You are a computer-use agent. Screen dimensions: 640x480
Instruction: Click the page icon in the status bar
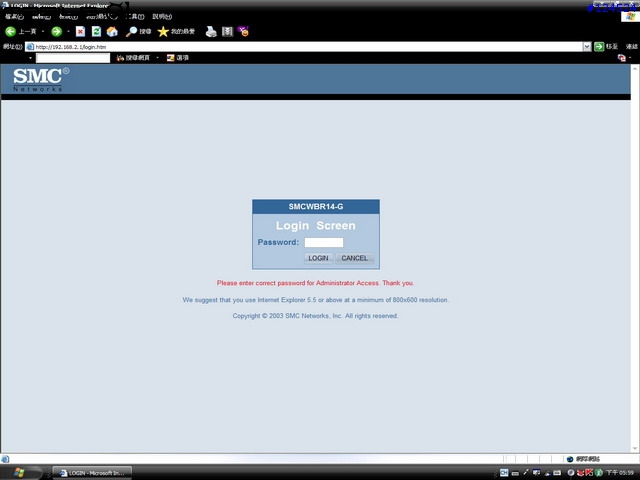(5, 459)
